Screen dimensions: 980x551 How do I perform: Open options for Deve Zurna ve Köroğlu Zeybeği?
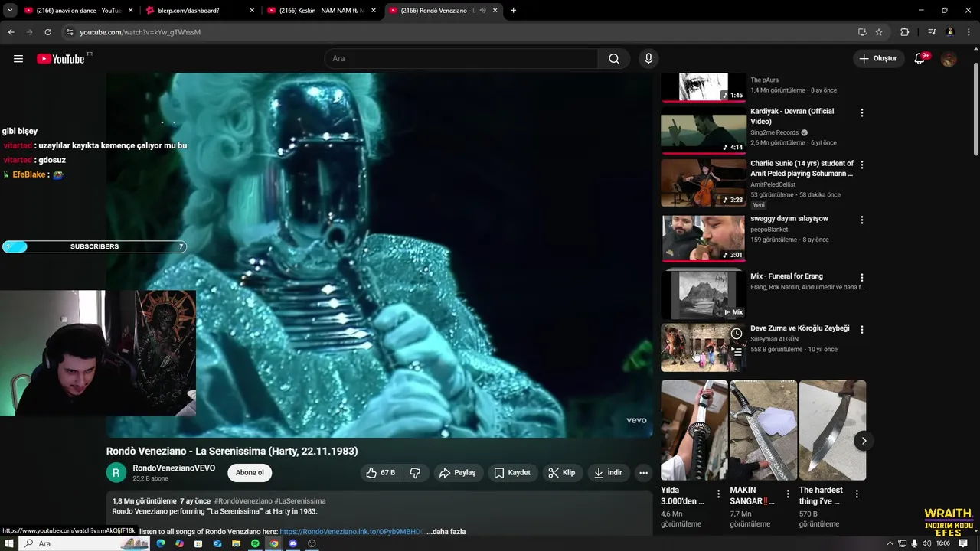862,329
